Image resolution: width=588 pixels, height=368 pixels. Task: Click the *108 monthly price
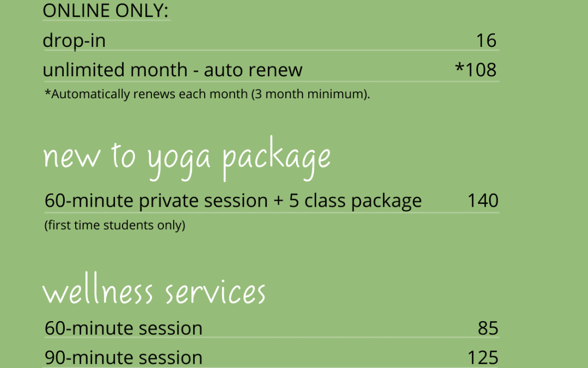pyautogui.click(x=476, y=70)
